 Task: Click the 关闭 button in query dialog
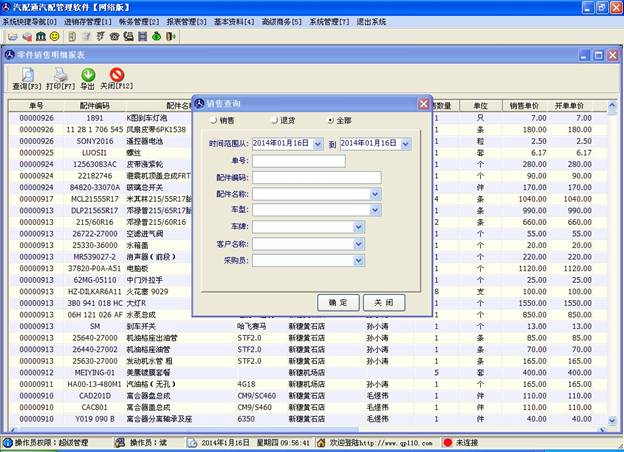[384, 302]
